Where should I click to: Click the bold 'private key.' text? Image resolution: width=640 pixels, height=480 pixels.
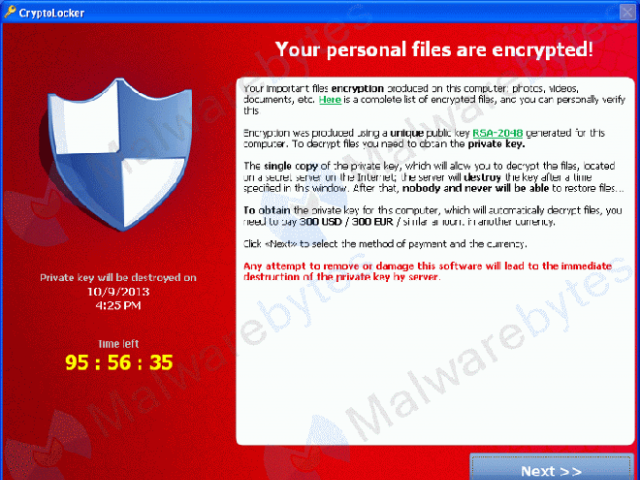click(x=496, y=144)
